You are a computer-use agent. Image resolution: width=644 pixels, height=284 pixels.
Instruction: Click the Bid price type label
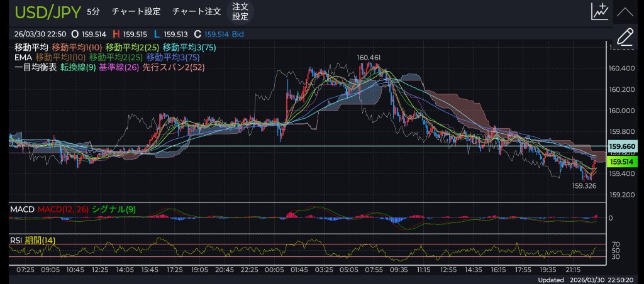tap(238, 32)
